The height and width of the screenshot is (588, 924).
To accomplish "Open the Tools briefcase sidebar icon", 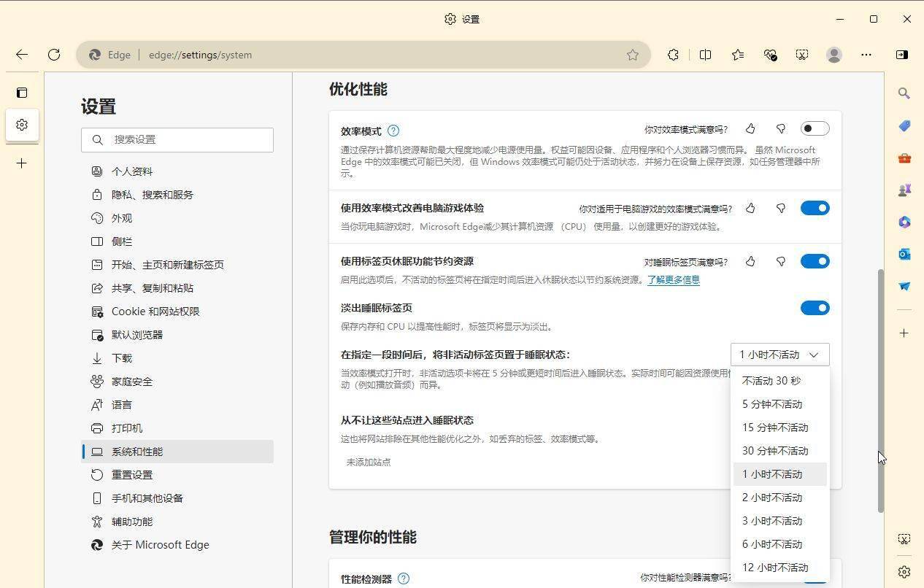I will 904,158.
